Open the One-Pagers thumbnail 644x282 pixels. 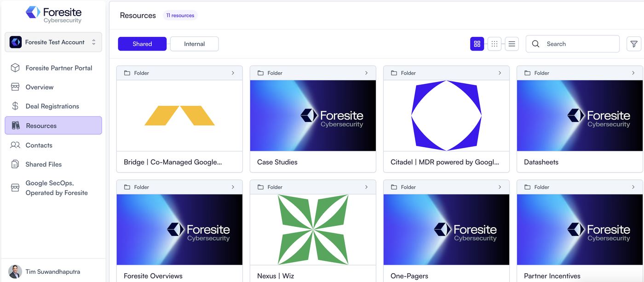point(446,230)
